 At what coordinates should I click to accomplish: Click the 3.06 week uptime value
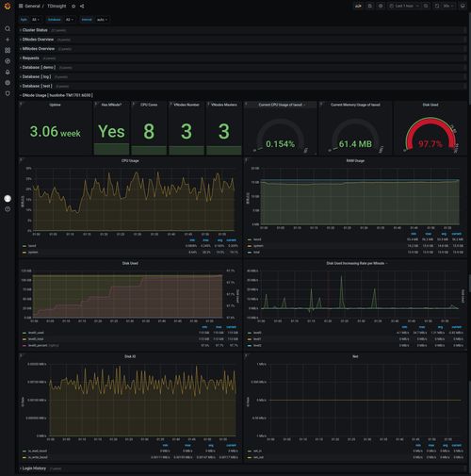(x=55, y=131)
